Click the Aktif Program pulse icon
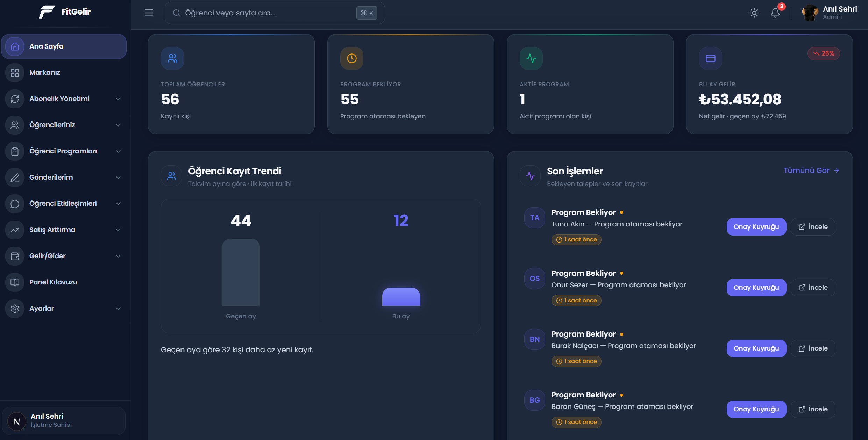 point(531,58)
